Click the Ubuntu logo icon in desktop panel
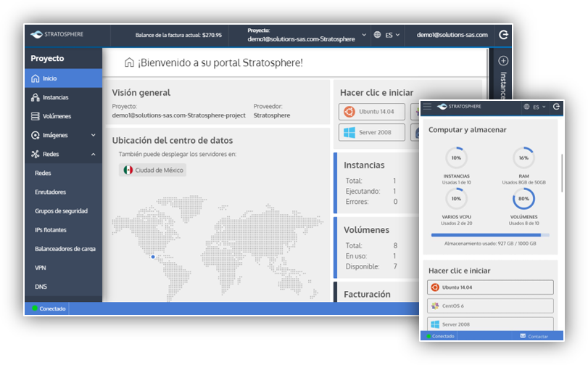 pos(349,112)
